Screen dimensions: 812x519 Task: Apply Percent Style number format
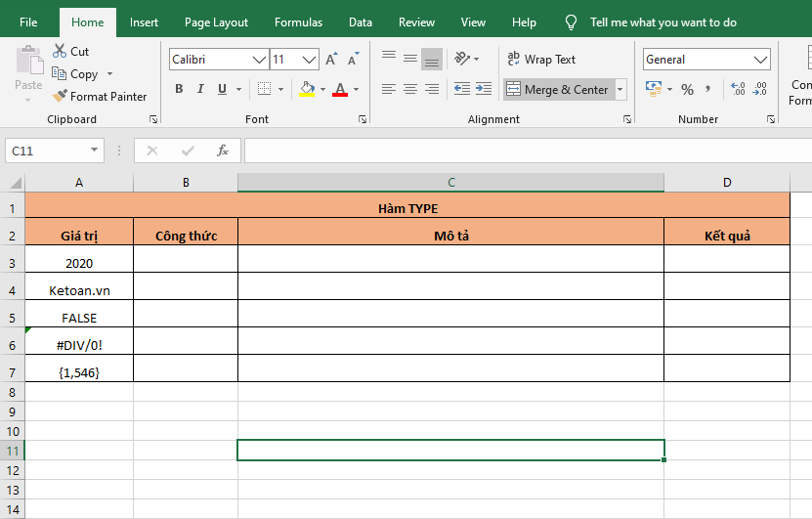[687, 89]
